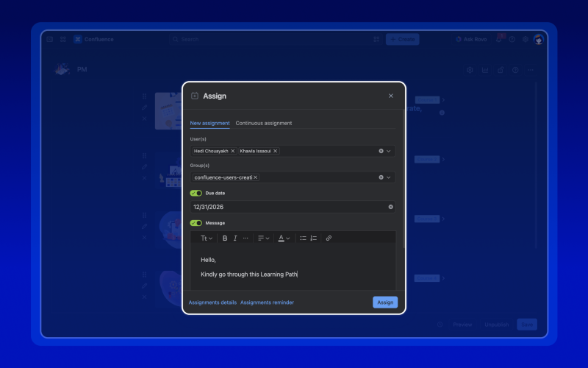This screenshot has width=588, height=368.
Task: Click the Confluence logo
Action: coord(78,39)
